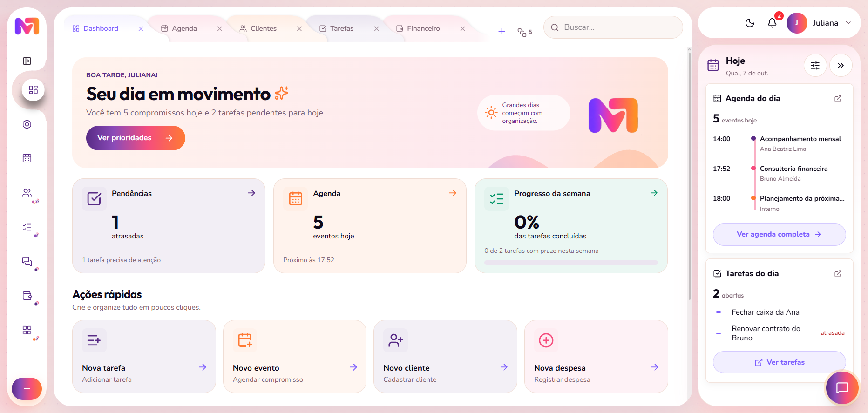This screenshot has height=413, width=868.
Task: Click the floating plus button in sidebar
Action: pyautogui.click(x=27, y=389)
